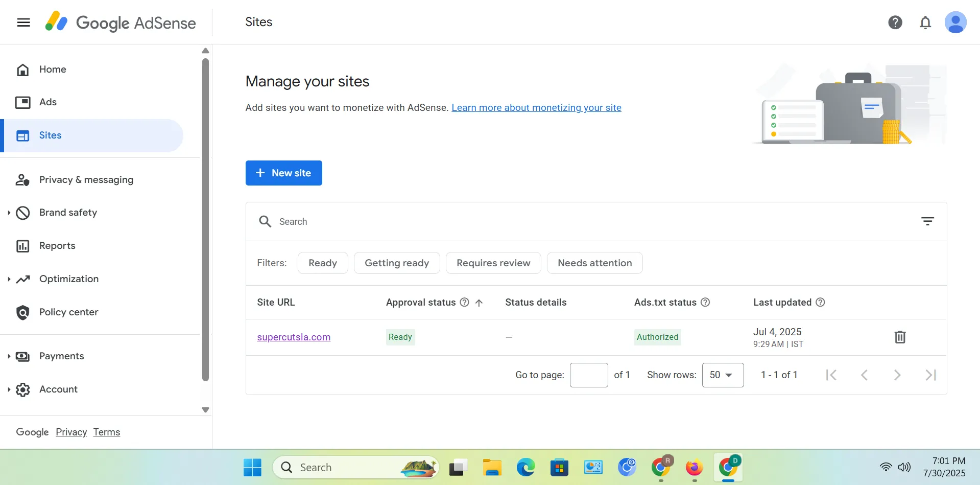The width and height of the screenshot is (980, 485).
Task: Click the Site URL column header
Action: click(x=276, y=302)
